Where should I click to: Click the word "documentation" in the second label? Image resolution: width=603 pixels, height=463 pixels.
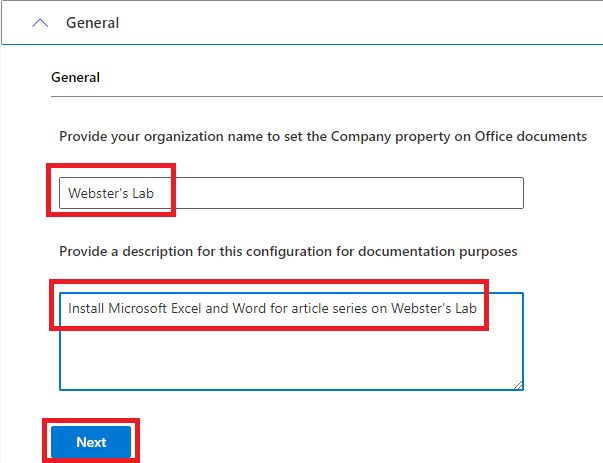[400, 250]
